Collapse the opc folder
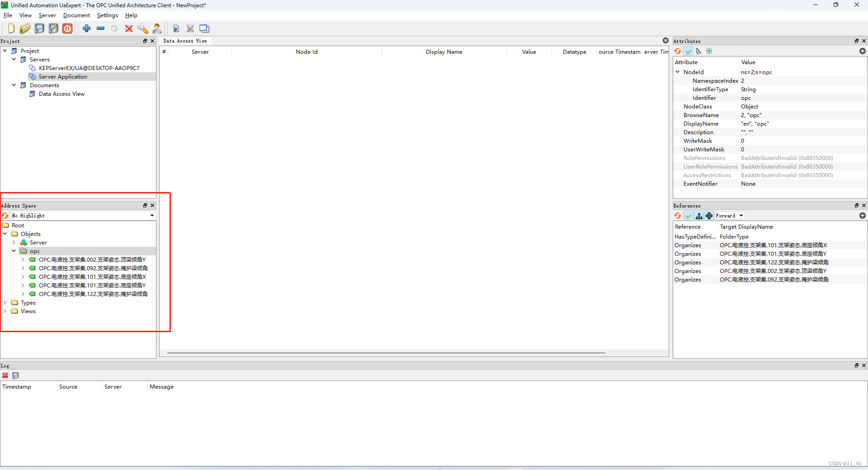 pos(14,251)
